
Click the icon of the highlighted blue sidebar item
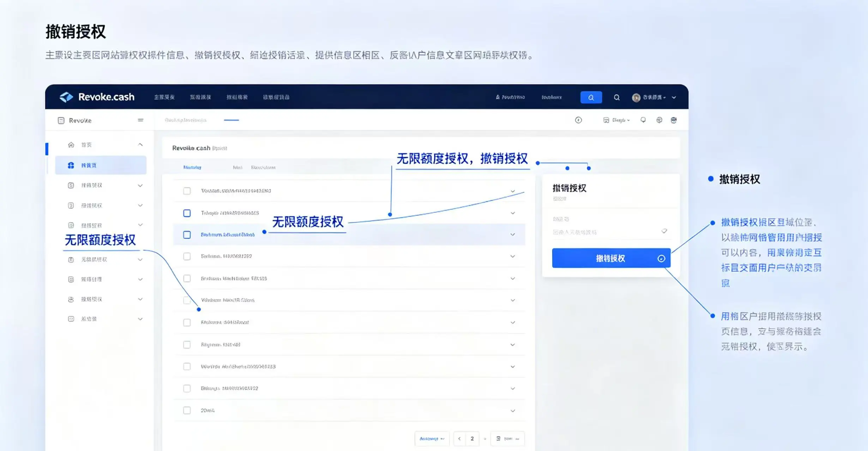71,165
